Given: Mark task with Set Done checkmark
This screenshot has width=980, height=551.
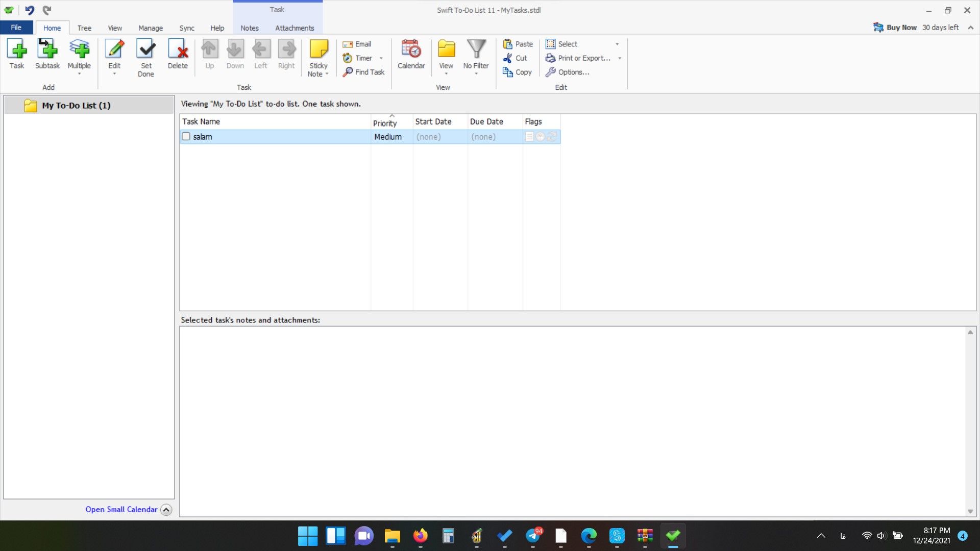Looking at the screenshot, I should (146, 58).
